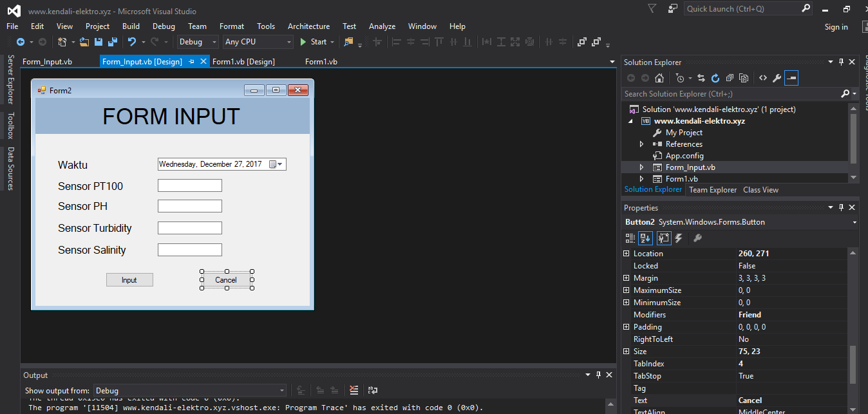Click Sync with Active Document icon
This screenshot has width=868, height=414.
coord(701,78)
